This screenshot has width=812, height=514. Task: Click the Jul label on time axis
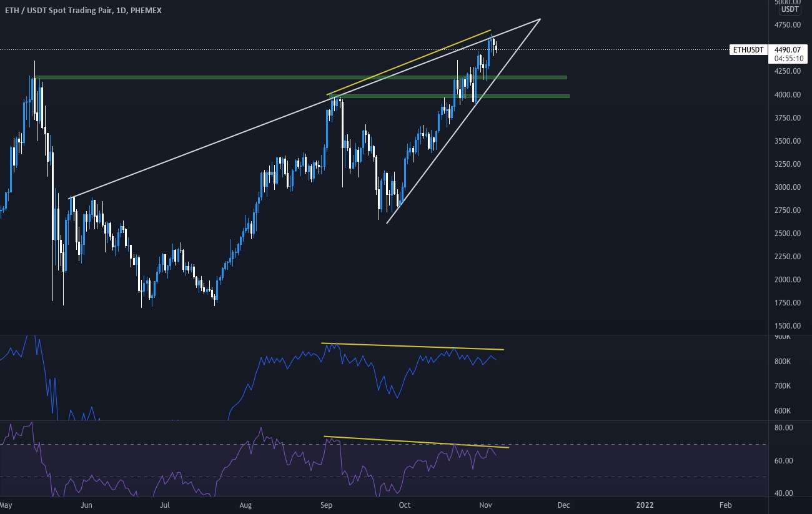click(164, 505)
